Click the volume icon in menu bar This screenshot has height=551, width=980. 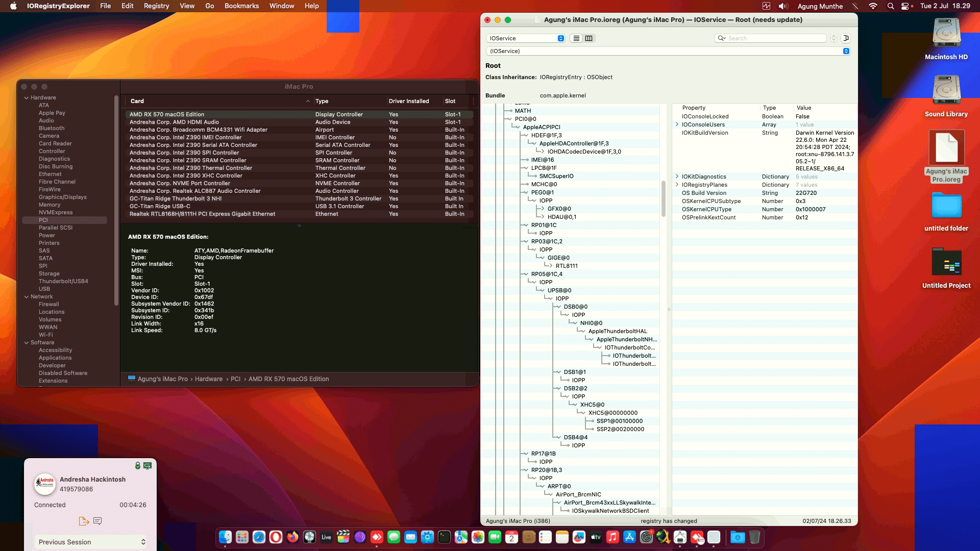pyautogui.click(x=783, y=6)
